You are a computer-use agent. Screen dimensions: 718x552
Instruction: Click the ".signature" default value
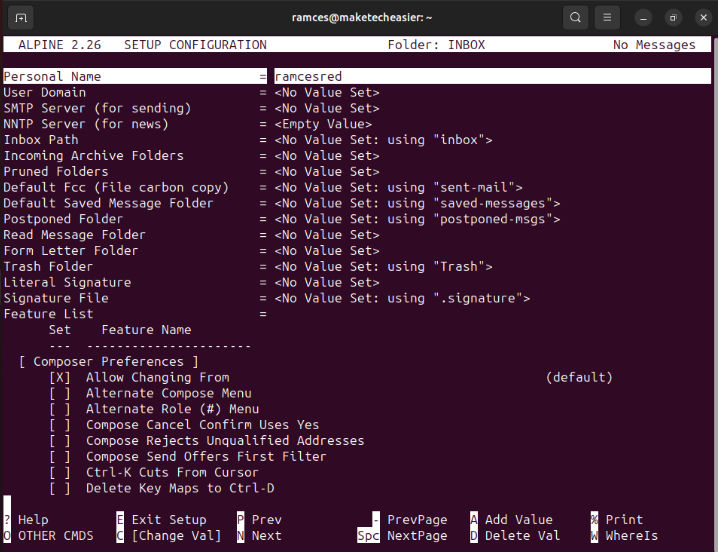pyautogui.click(x=478, y=298)
